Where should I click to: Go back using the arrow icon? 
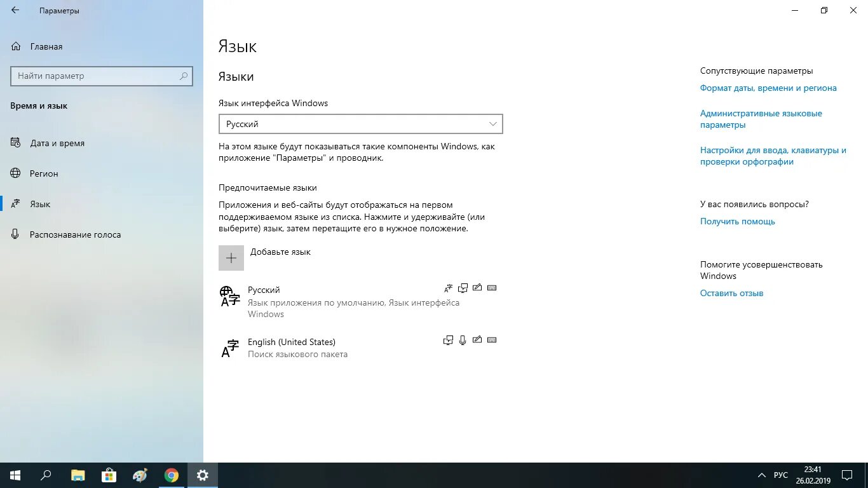click(15, 11)
